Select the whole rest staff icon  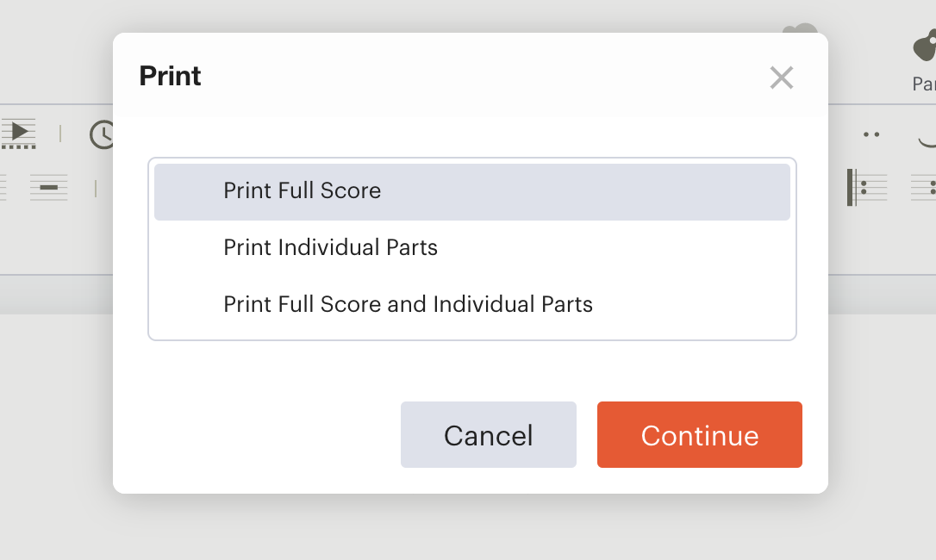pos(49,188)
